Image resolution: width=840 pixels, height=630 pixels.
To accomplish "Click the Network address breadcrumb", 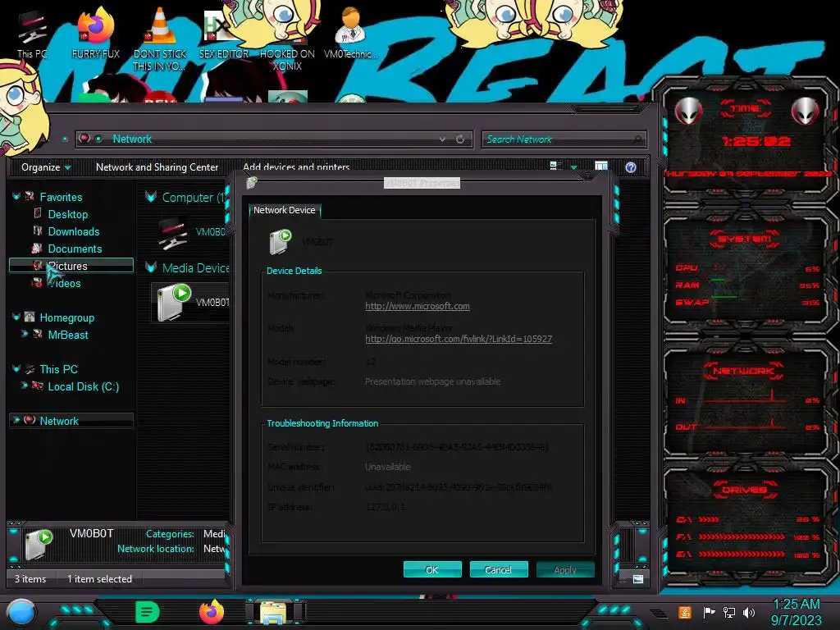I will click(x=132, y=139).
